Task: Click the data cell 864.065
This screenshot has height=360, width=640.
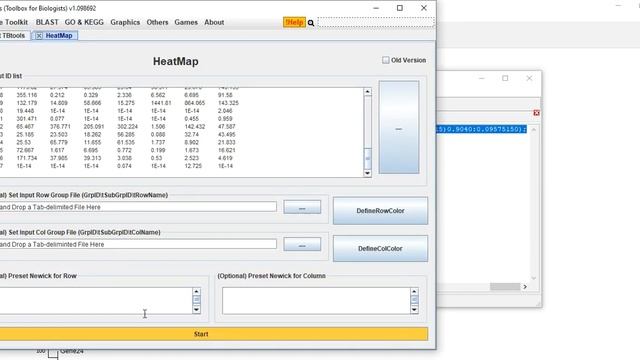Action: [x=195, y=103]
